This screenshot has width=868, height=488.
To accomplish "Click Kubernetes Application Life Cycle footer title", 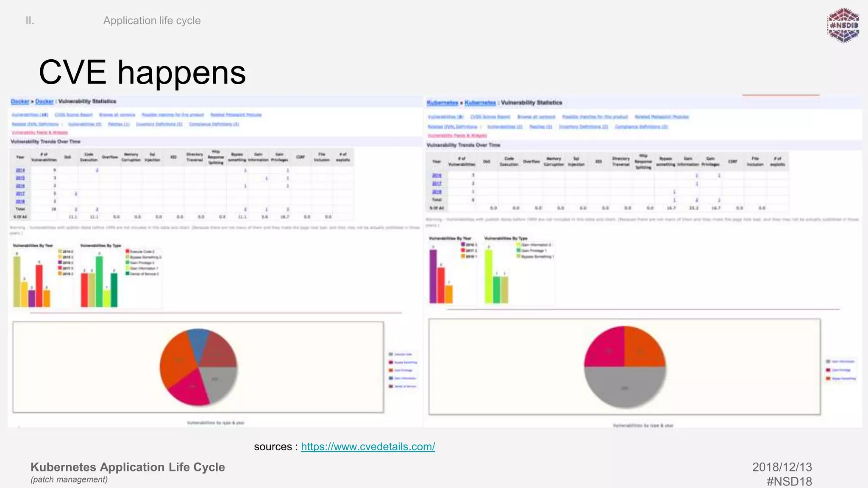I will tap(128, 467).
